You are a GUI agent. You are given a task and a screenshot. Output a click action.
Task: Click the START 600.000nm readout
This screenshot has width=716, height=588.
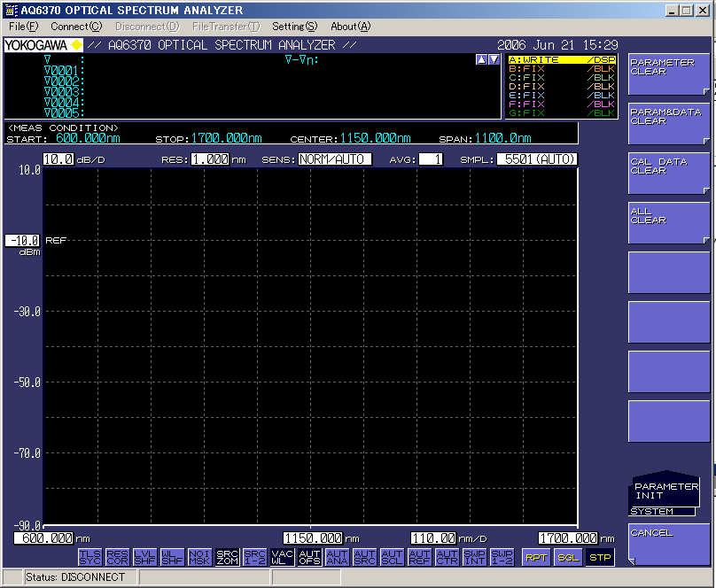click(x=64, y=138)
